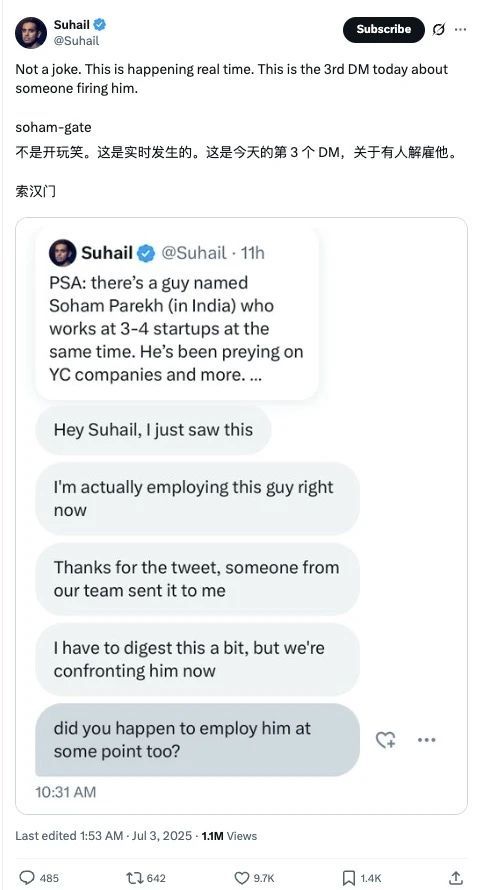
Task: Open the DM message options ellipsis
Action: tap(426, 740)
